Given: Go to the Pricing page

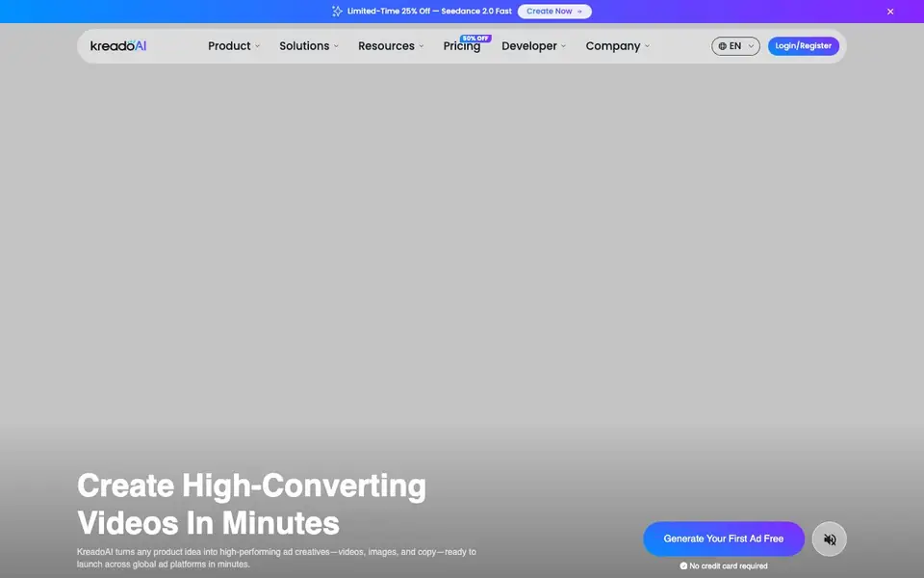Looking at the screenshot, I should [461, 46].
